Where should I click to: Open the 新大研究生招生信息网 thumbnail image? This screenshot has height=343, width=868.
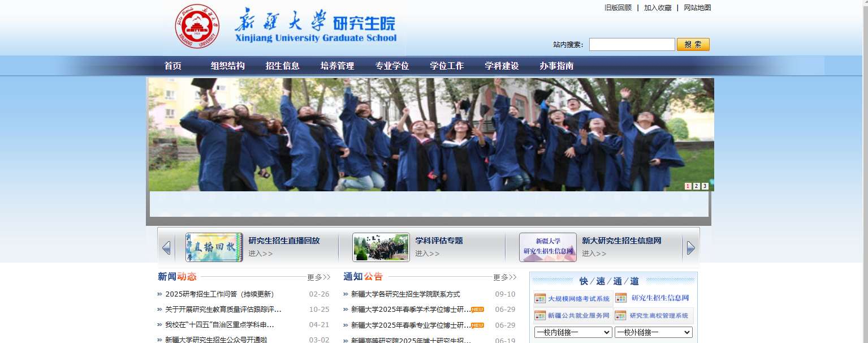click(x=547, y=247)
